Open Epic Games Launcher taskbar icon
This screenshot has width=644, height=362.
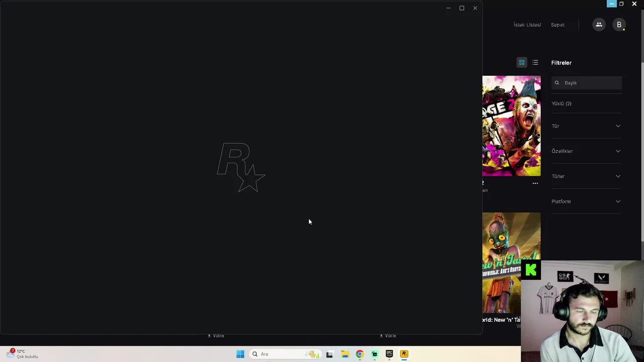[x=389, y=354]
